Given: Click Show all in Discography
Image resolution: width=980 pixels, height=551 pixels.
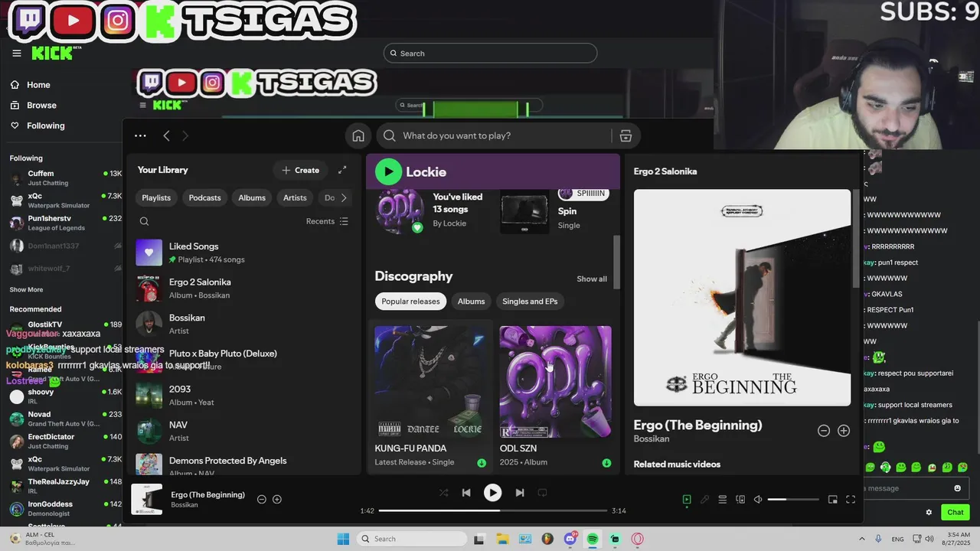Looking at the screenshot, I should tap(592, 279).
